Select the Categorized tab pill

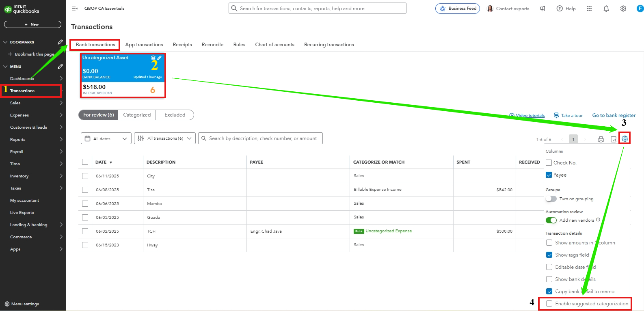coord(137,115)
